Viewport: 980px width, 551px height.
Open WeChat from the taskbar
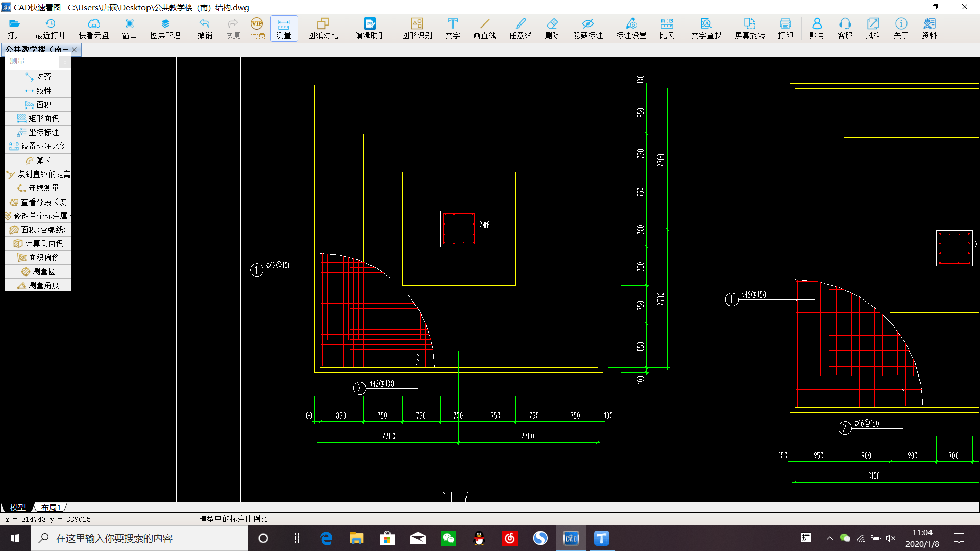448,538
